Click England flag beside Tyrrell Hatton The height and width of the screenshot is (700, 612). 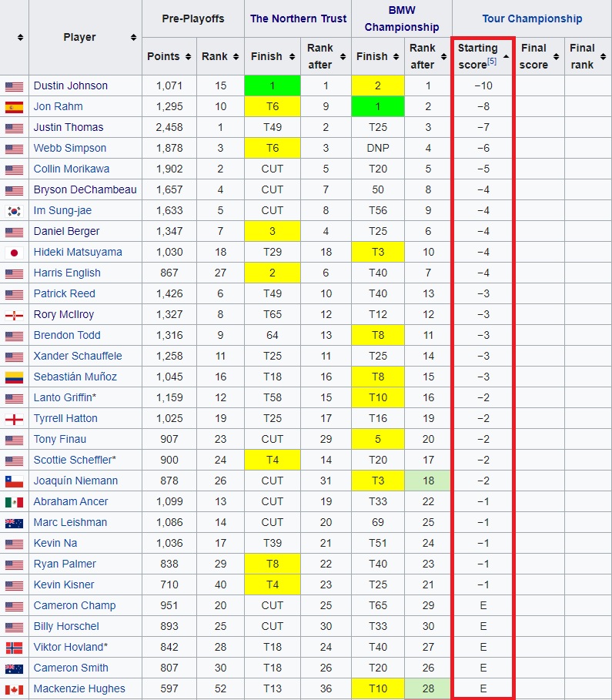pyautogui.click(x=14, y=419)
